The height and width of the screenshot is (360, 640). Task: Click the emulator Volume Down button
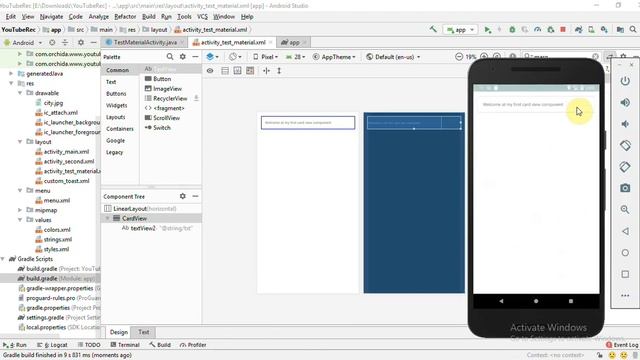click(625, 124)
